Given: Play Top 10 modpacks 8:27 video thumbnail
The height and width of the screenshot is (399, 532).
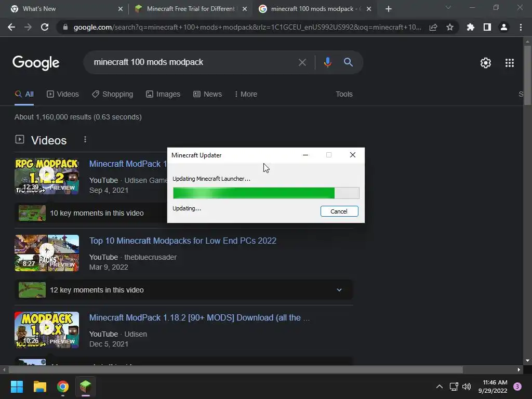Looking at the screenshot, I should pyautogui.click(x=47, y=253).
